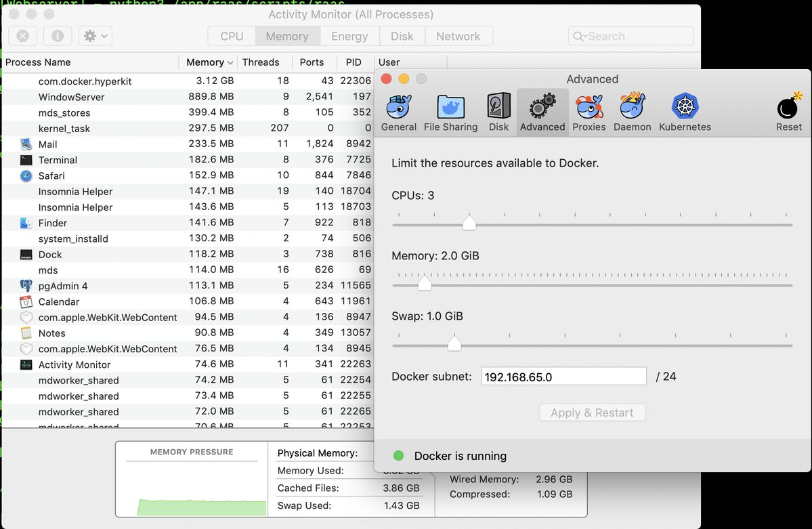
Task: Click the Activity Monitor search field
Action: 631,37
